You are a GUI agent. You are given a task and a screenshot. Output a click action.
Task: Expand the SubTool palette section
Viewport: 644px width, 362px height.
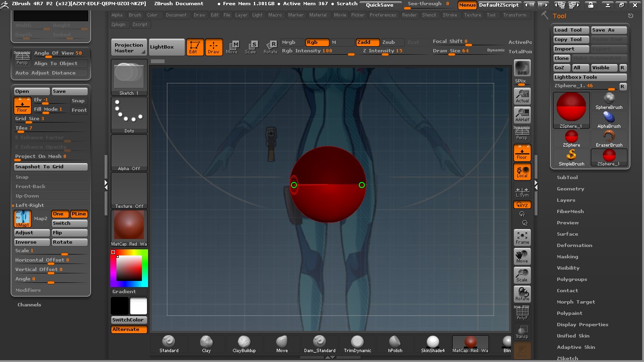pos(567,178)
